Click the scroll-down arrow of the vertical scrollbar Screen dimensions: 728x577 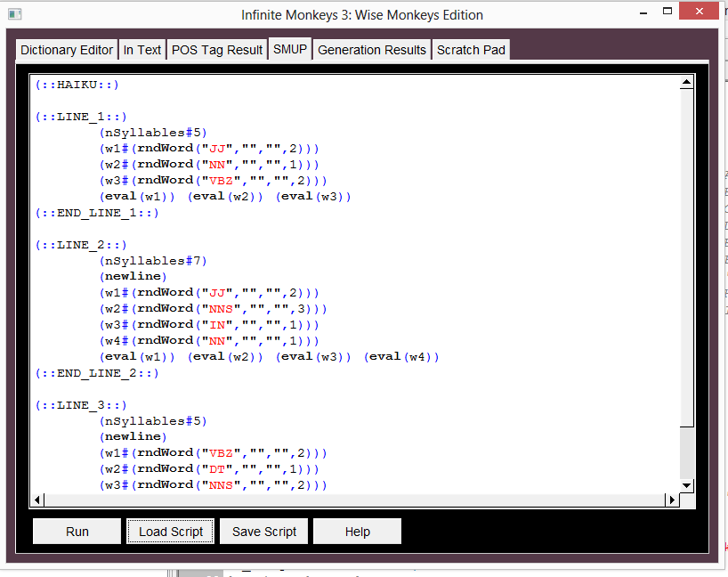point(687,484)
